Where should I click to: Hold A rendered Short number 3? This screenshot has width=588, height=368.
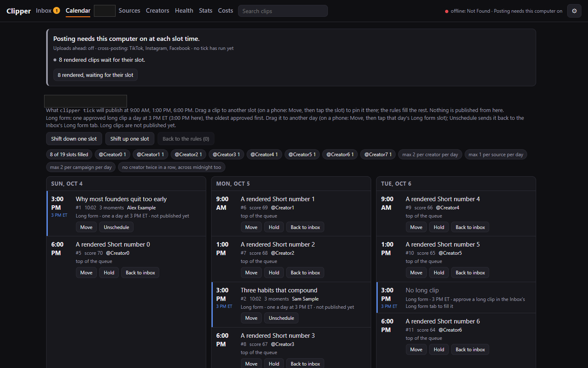[274, 364]
